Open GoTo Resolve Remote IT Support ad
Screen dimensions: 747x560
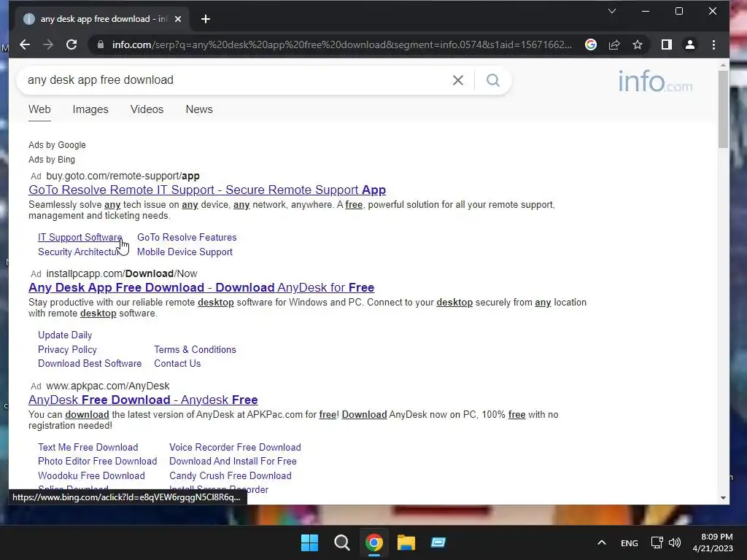[x=207, y=190]
